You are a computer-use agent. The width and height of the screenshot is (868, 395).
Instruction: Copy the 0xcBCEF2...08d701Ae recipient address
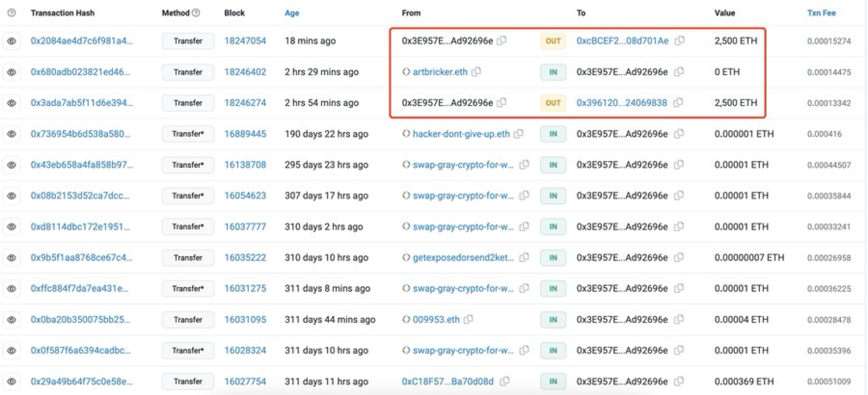679,41
